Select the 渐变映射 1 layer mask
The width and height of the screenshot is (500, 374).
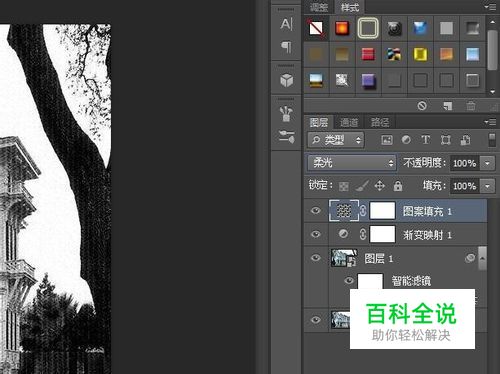(382, 234)
